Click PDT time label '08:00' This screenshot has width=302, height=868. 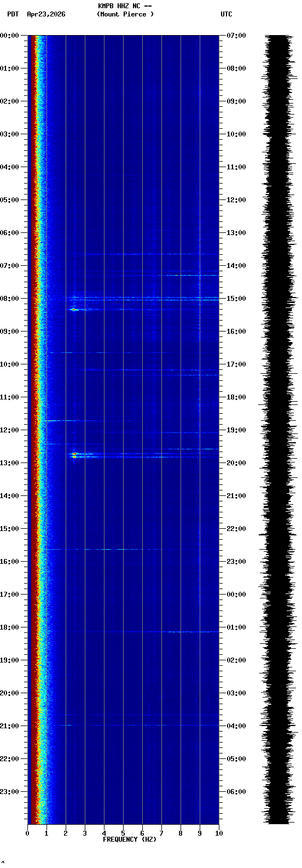(x=10, y=299)
